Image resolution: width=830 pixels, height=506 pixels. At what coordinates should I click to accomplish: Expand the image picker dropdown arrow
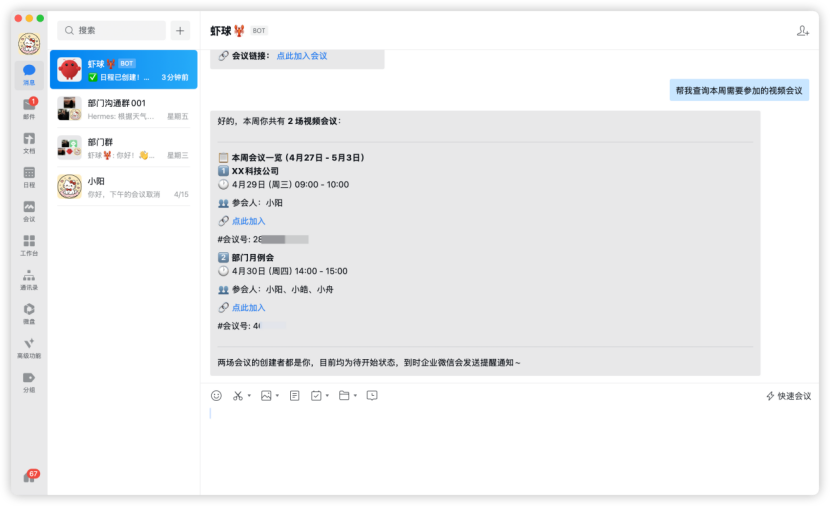[277, 395]
